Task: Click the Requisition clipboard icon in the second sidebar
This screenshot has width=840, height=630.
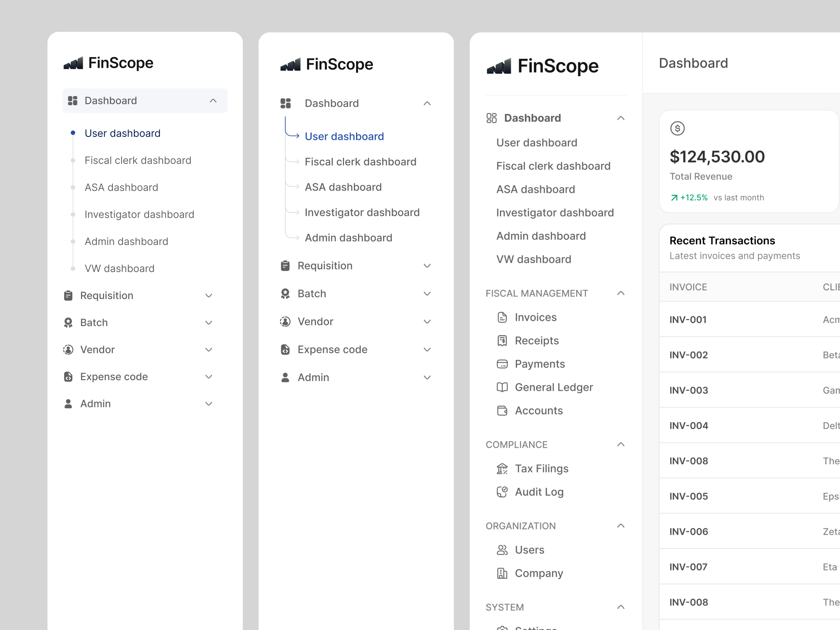Action: [285, 266]
